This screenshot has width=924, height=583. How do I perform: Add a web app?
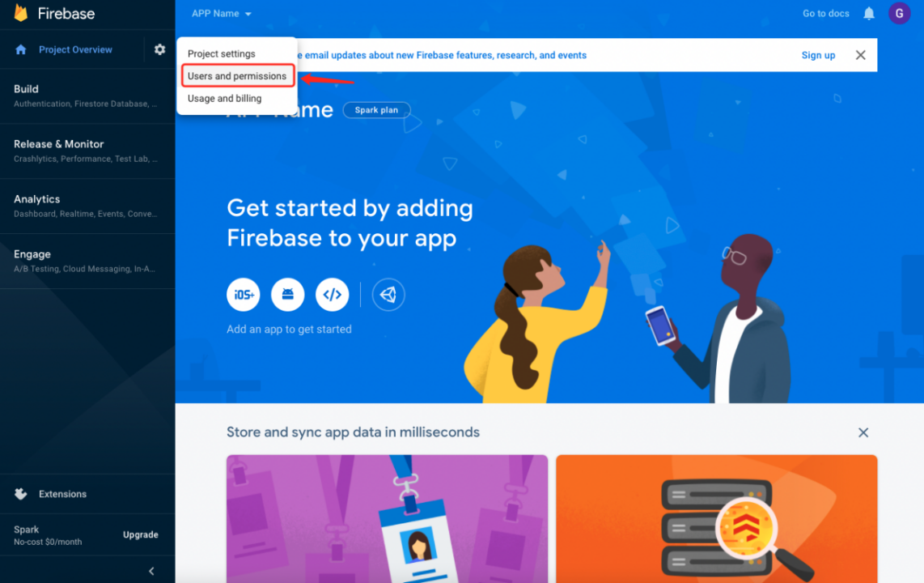pyautogui.click(x=333, y=294)
